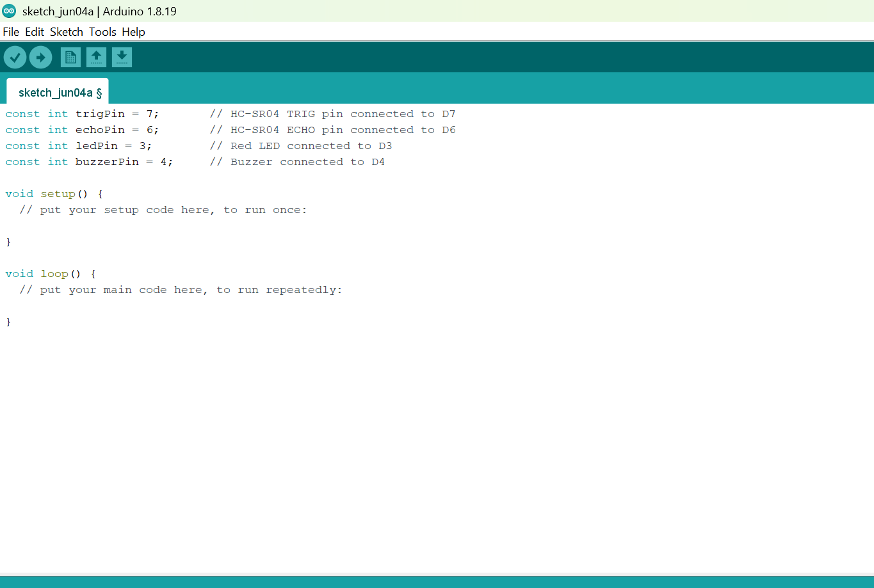Click the window title 'sketch_jun04a | Arduino 1.8.19'
Viewport: 874px width, 588px height.
tap(99, 12)
